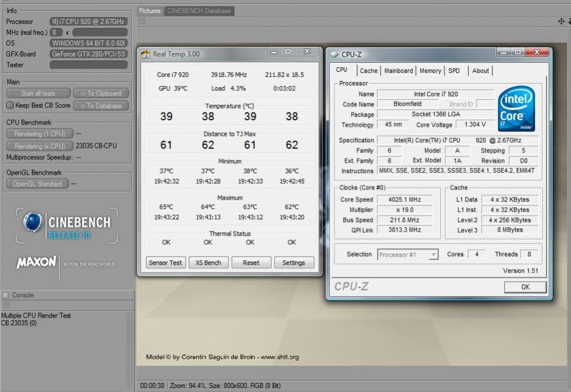This screenshot has width=571, height=392.
Task: Click the 23035 CB-CPU score text
Action: [96, 146]
